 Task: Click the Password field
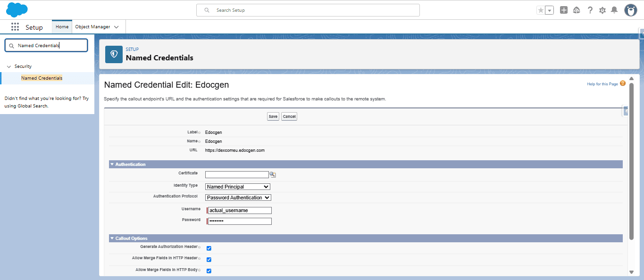(x=240, y=221)
